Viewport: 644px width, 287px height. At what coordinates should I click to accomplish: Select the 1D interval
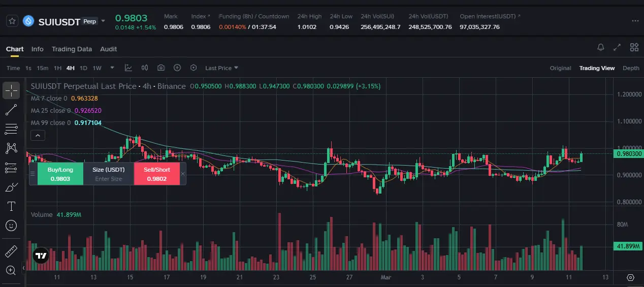(x=83, y=68)
